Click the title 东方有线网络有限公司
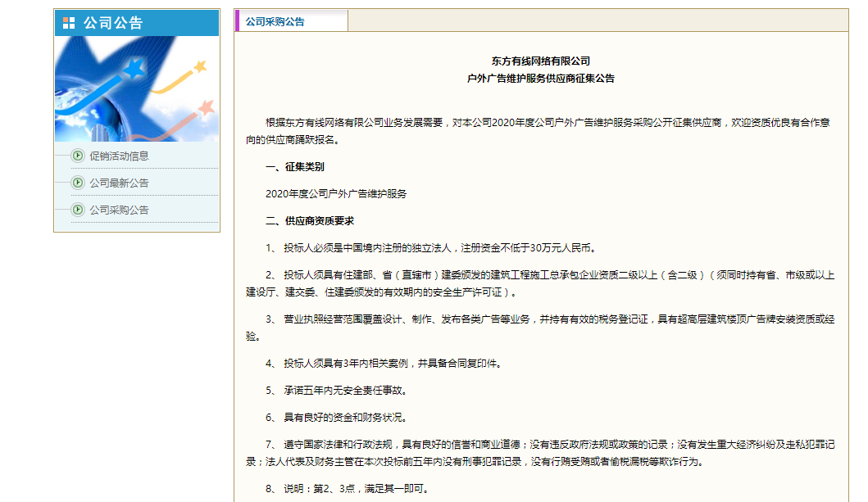The width and height of the screenshot is (868, 502). coord(541,61)
